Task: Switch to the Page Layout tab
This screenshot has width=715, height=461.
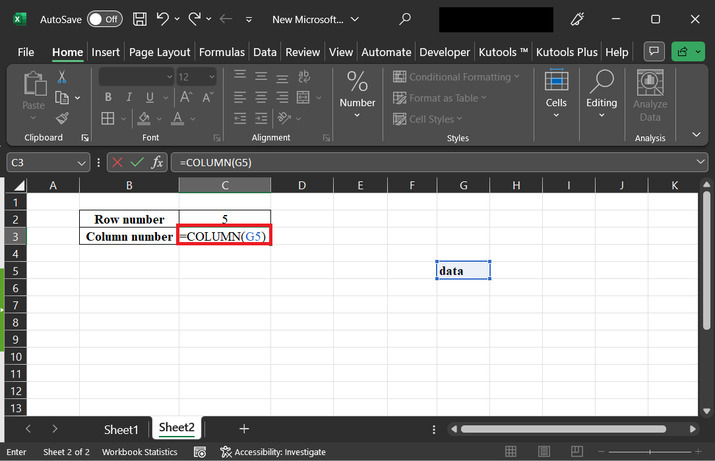Action: 159,52
